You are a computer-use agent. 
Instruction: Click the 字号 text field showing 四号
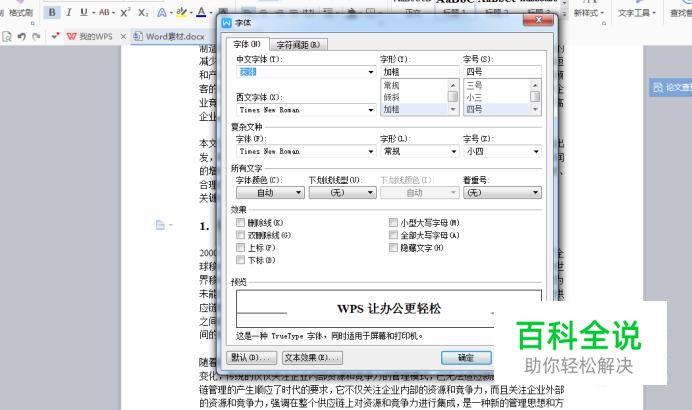[502, 72]
